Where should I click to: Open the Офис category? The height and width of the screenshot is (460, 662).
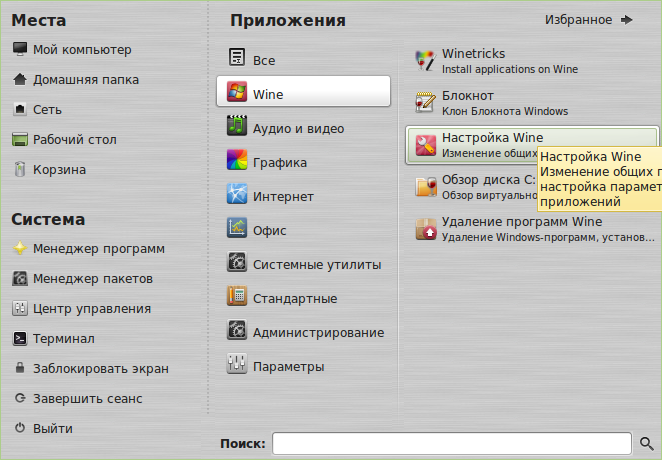point(303,227)
